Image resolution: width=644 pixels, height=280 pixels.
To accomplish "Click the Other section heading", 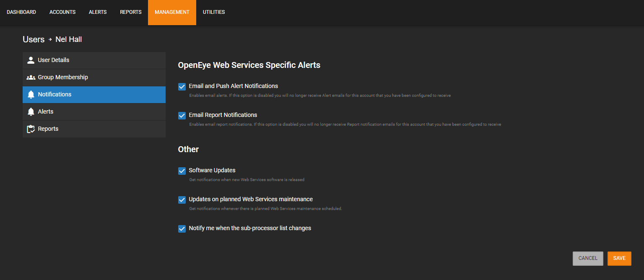I will click(188, 149).
